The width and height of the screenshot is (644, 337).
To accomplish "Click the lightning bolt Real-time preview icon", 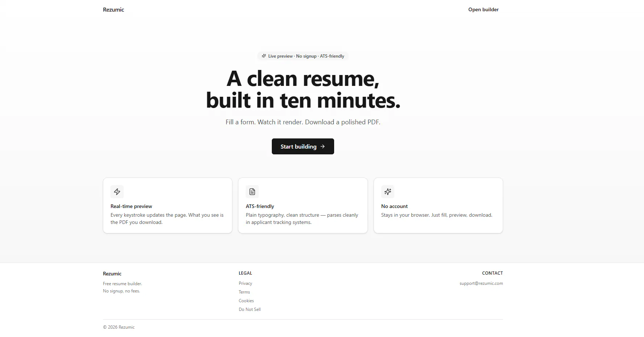I will click(117, 192).
